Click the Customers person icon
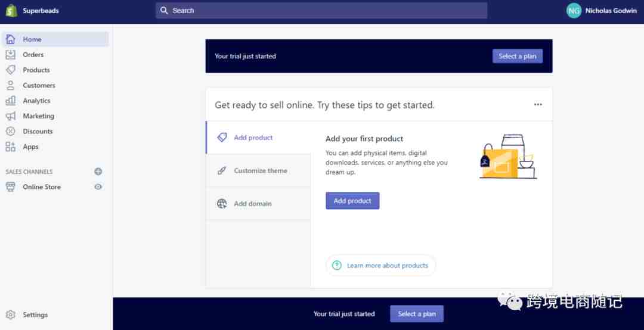Screen dimensions: 644x330 point(11,85)
